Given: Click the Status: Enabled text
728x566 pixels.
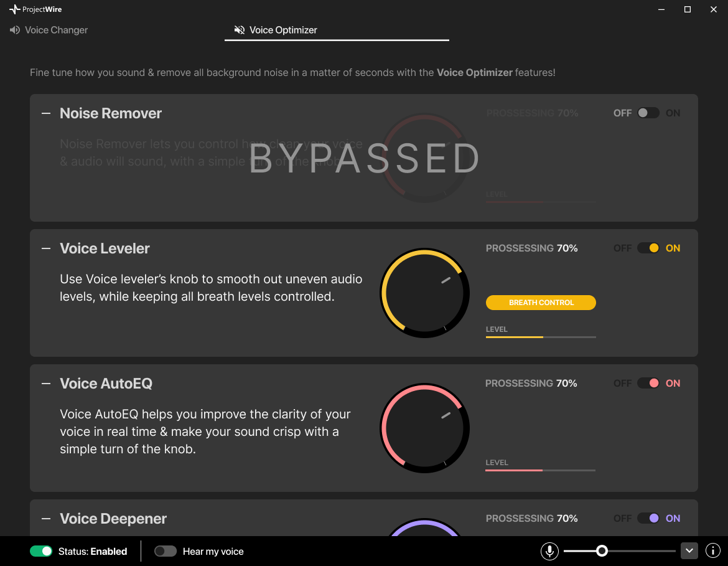Looking at the screenshot, I should (93, 552).
